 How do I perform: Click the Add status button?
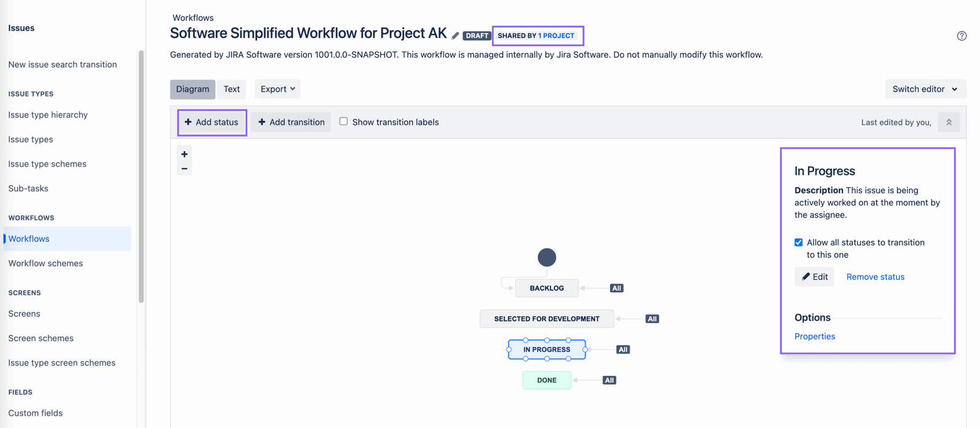pos(212,122)
